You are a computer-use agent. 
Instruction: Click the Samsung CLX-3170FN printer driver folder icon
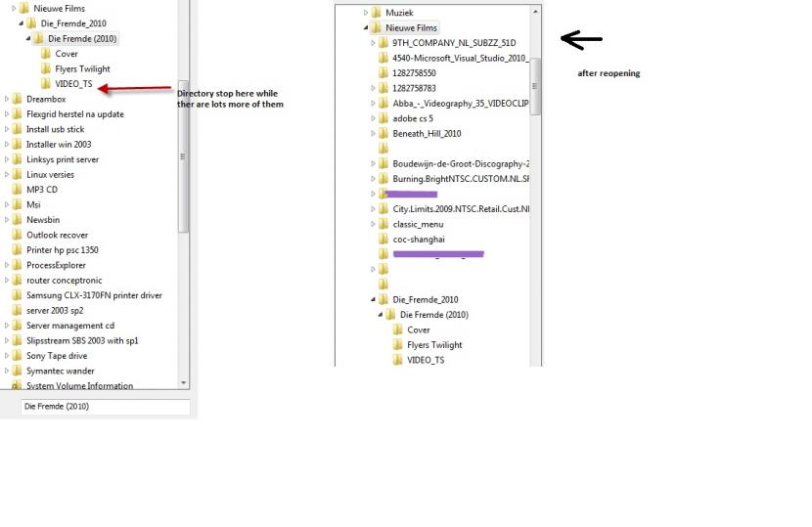17,295
